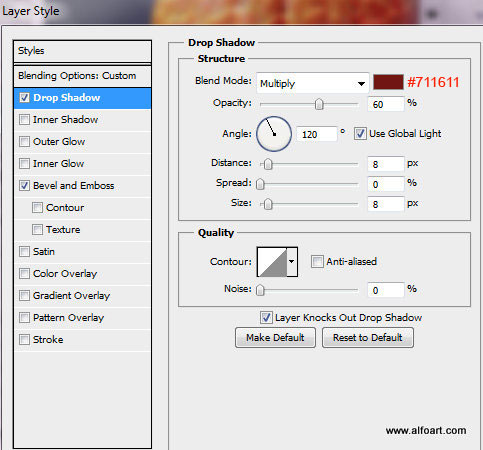Viewport: 483px width, 450px height.
Task: Enable the Anti-aliased checkbox
Action: pyautogui.click(x=317, y=262)
